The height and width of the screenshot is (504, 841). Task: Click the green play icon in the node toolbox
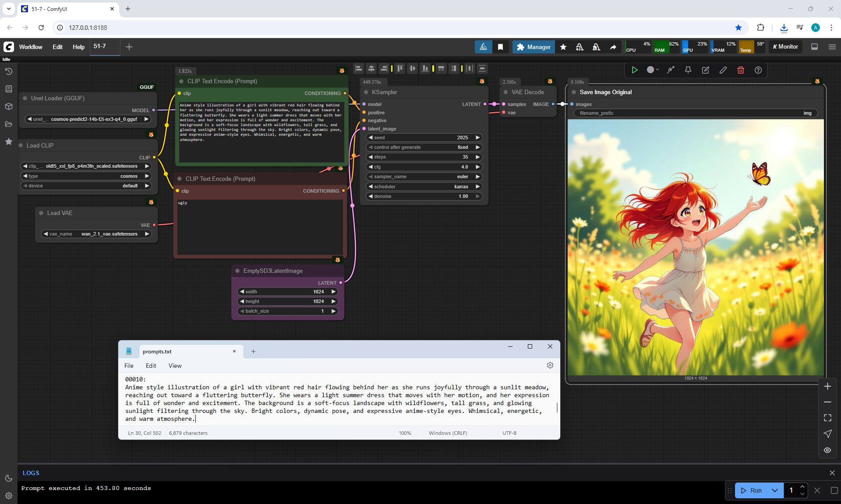tap(634, 70)
